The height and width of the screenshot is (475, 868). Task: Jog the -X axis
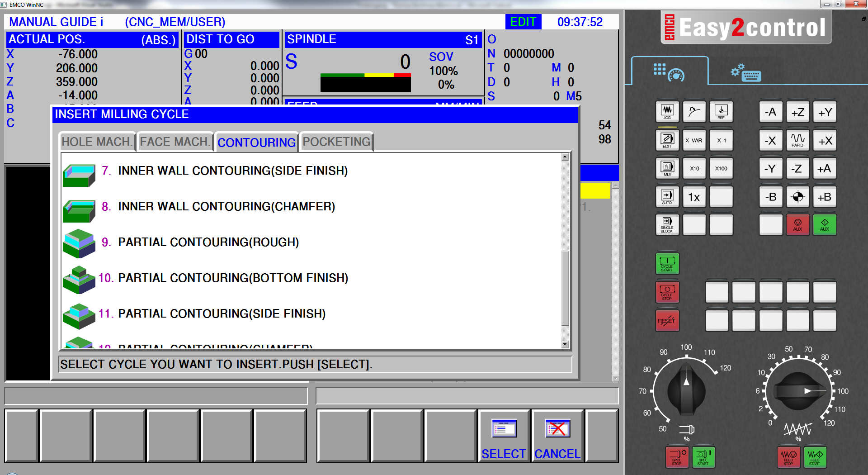[x=771, y=140]
